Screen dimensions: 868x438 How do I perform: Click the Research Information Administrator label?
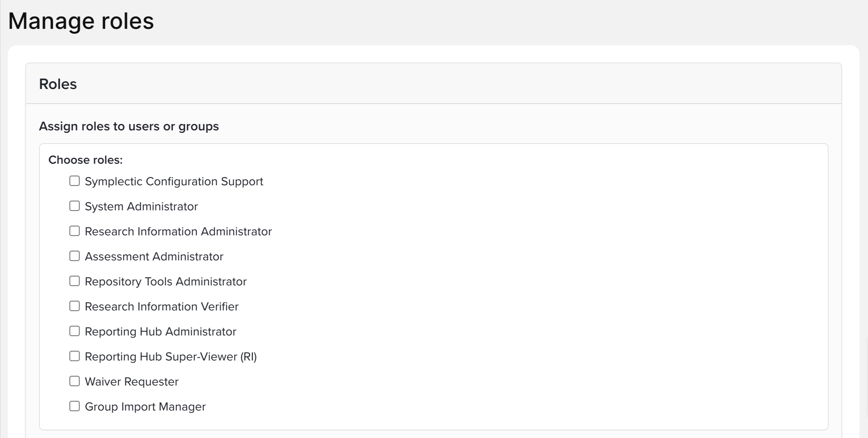click(178, 232)
